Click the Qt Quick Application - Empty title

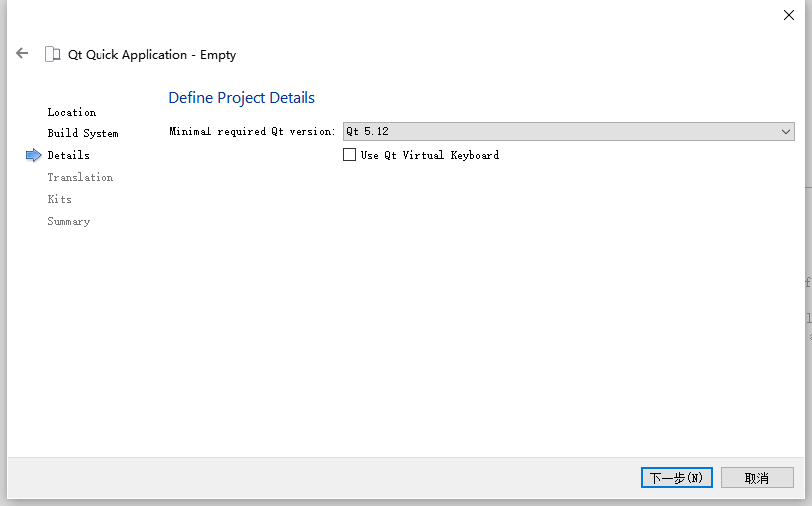click(151, 55)
